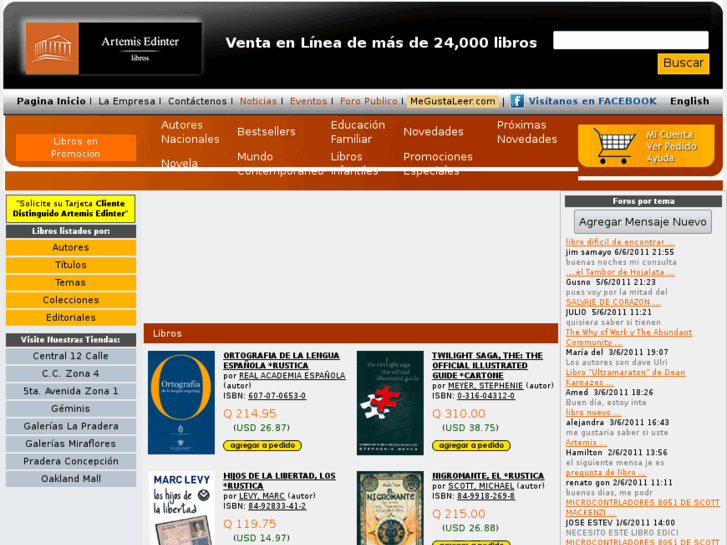Open Marc Levy book cover thumbnail
The image size is (727, 545).
pyautogui.click(x=181, y=508)
